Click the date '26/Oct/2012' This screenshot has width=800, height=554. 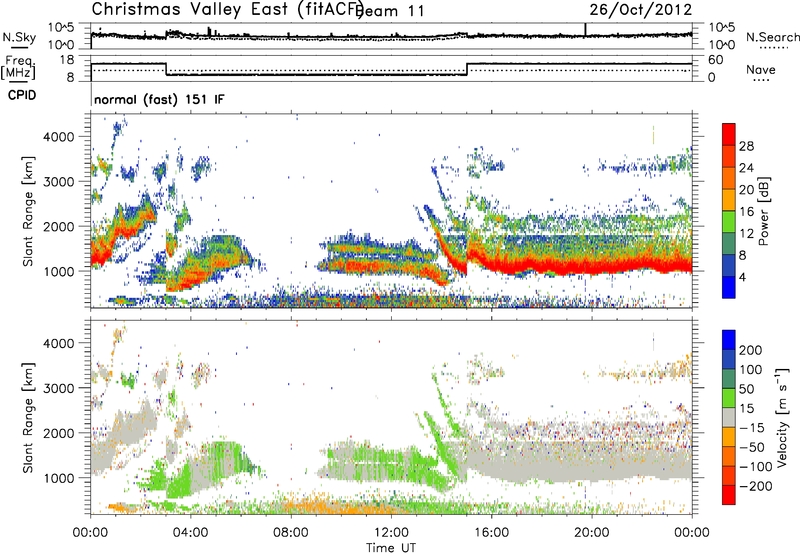[x=641, y=10]
